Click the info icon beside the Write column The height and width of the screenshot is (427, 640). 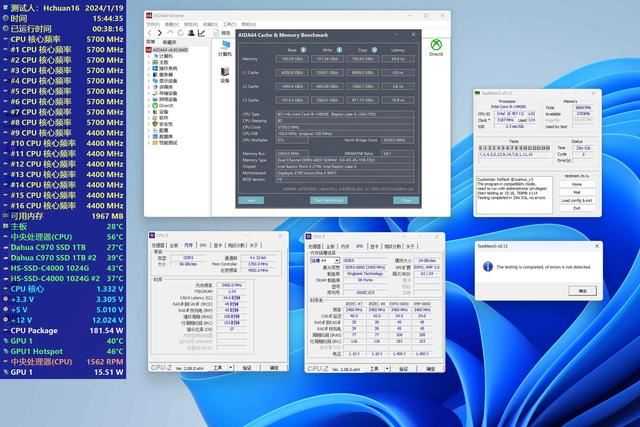coord(339,50)
